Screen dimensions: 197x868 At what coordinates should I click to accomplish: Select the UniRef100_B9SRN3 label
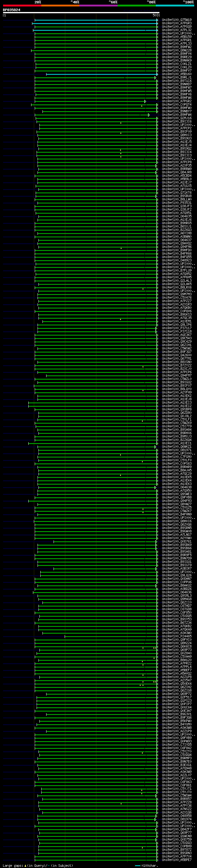(x=177, y=853)
